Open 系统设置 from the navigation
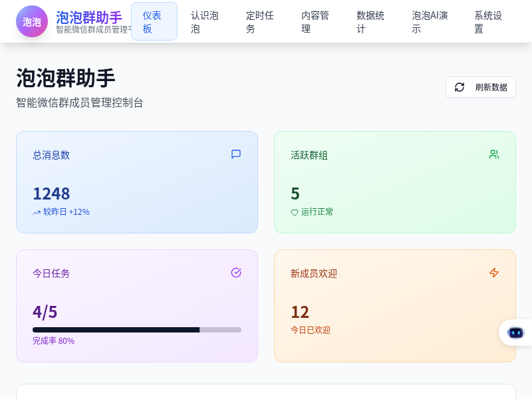 pyautogui.click(x=487, y=21)
